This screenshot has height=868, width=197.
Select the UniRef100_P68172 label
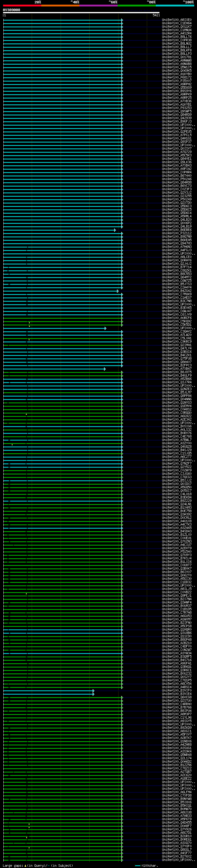pos(177,78)
